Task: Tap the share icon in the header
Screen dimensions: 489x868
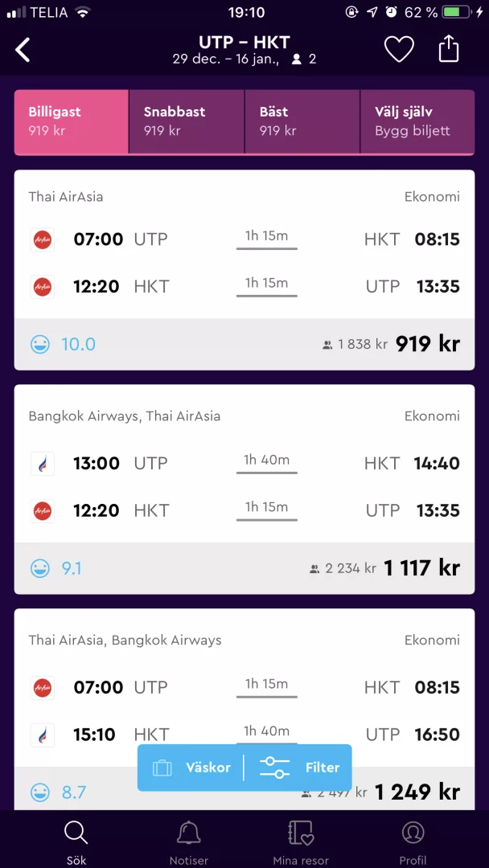Action: (x=449, y=49)
